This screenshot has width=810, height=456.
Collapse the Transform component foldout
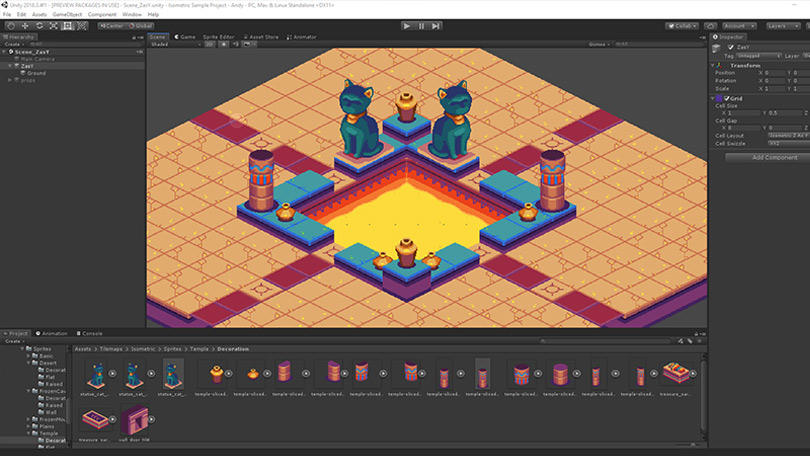coord(713,66)
